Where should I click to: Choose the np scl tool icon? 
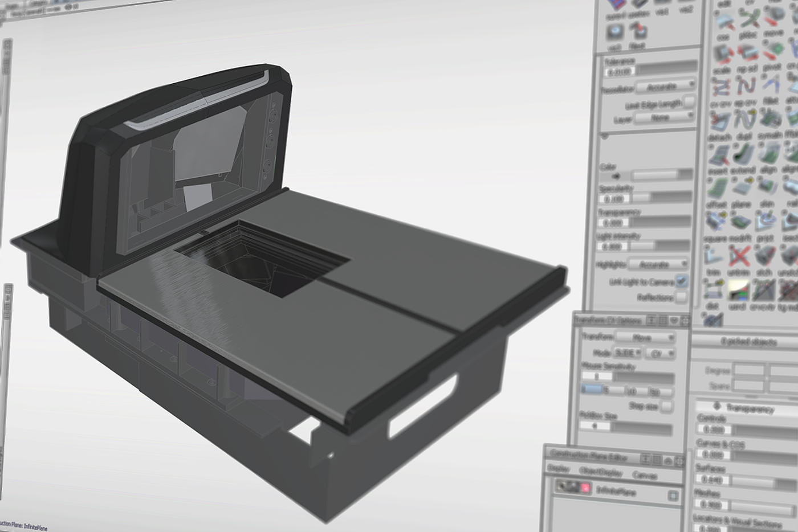point(747,54)
